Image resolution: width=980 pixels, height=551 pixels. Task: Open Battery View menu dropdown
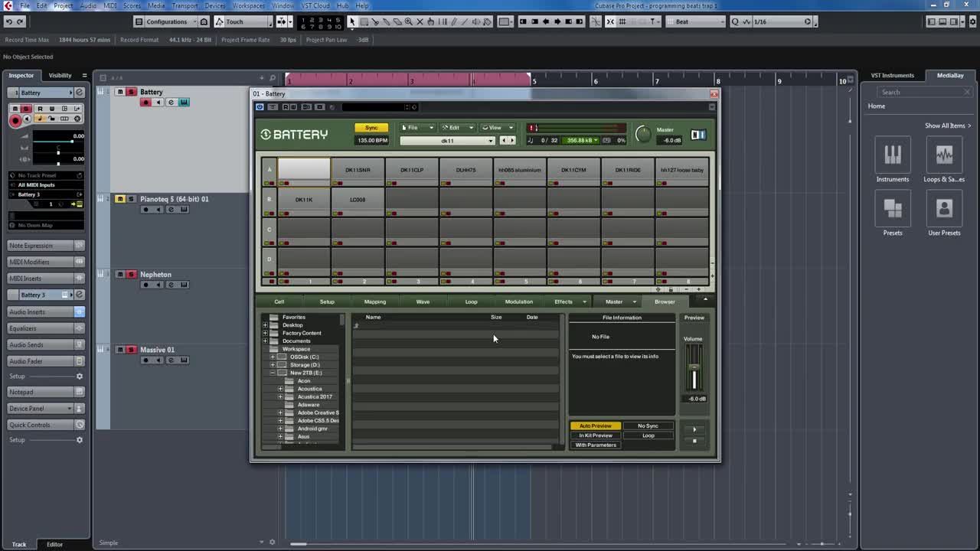[497, 128]
